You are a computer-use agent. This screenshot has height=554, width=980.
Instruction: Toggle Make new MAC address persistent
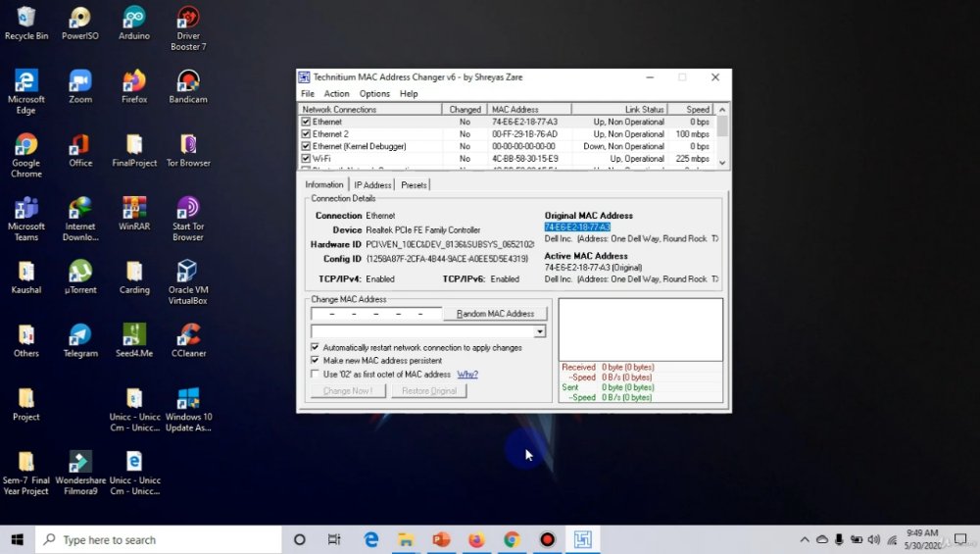315,360
